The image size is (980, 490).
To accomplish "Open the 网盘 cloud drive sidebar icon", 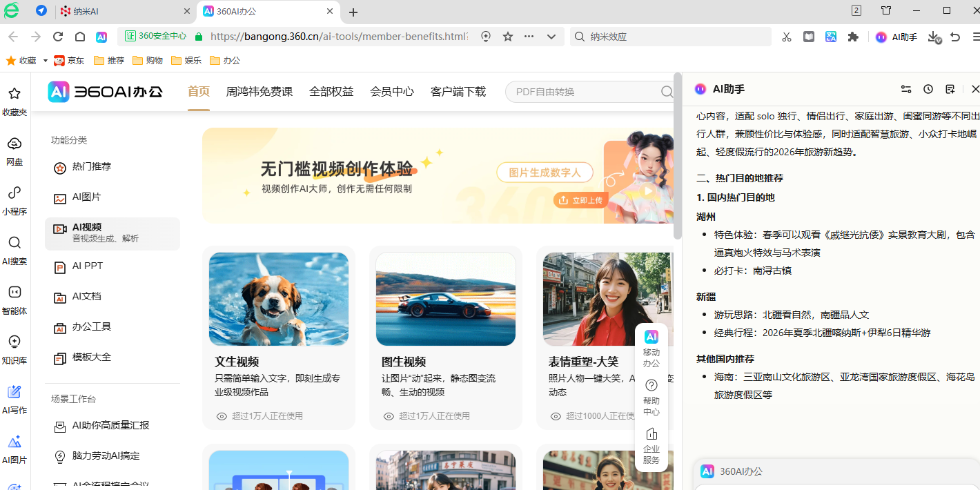I will [x=14, y=150].
